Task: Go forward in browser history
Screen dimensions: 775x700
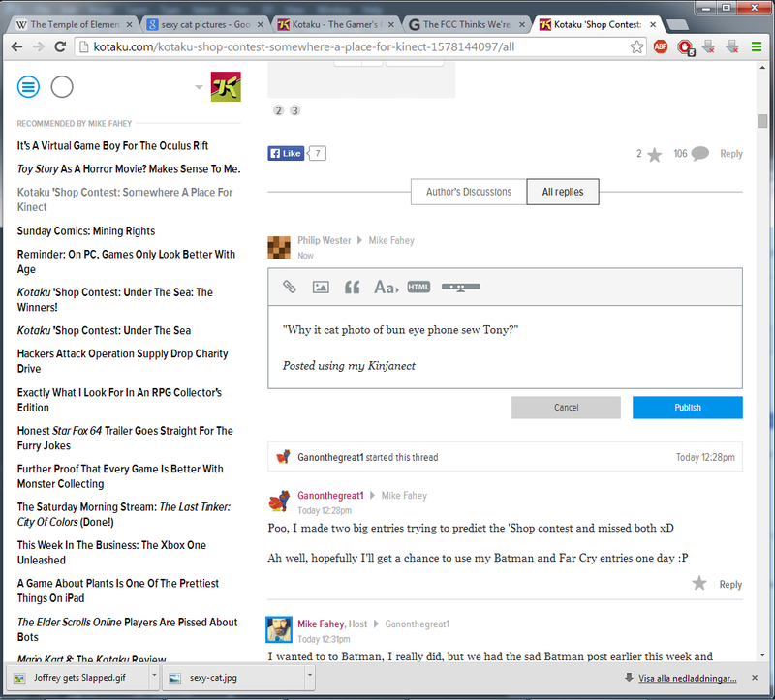Action: (x=38, y=46)
